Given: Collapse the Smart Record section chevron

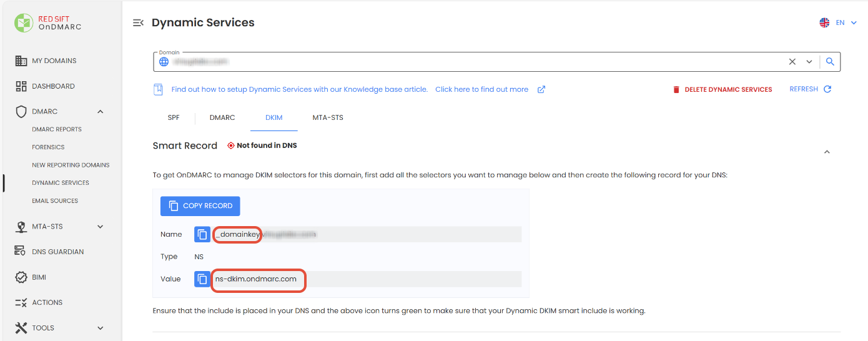Looking at the screenshot, I should [x=827, y=152].
